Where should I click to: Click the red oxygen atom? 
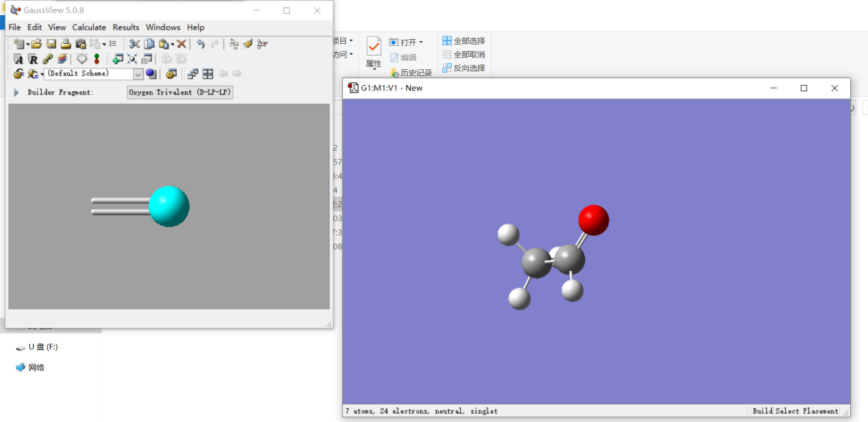593,219
